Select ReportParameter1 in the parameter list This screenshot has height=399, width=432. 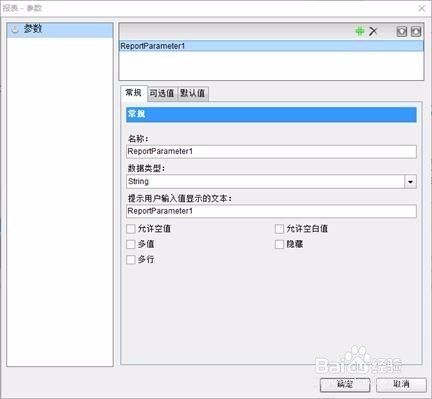point(271,46)
